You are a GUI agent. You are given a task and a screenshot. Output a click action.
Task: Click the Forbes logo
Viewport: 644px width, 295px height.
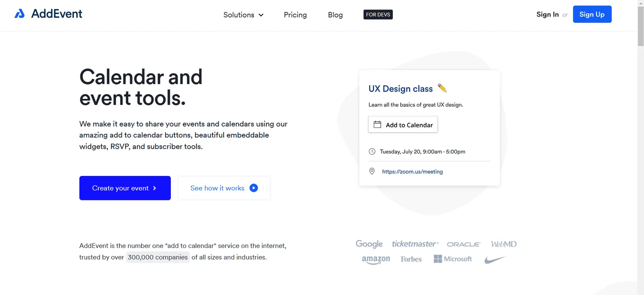click(x=411, y=259)
